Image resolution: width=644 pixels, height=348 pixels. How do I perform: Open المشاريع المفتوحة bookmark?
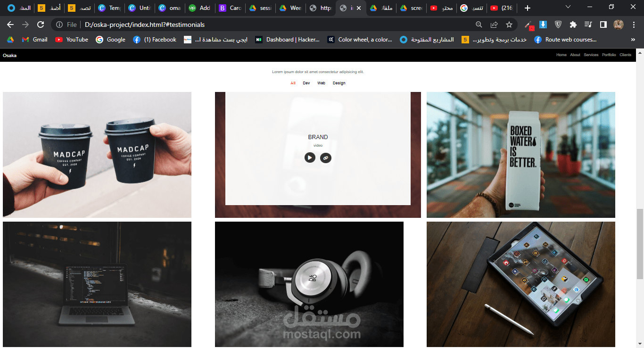pos(427,40)
